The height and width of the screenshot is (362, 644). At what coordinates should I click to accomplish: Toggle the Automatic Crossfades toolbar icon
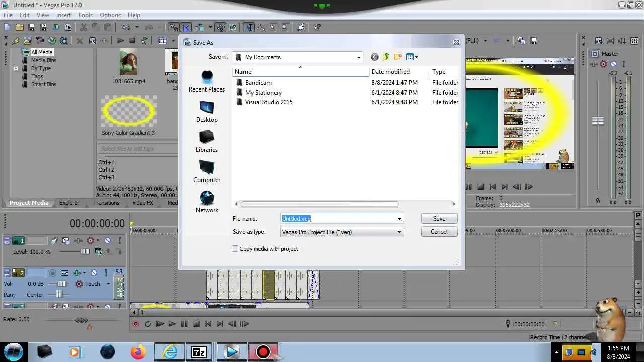click(x=186, y=27)
